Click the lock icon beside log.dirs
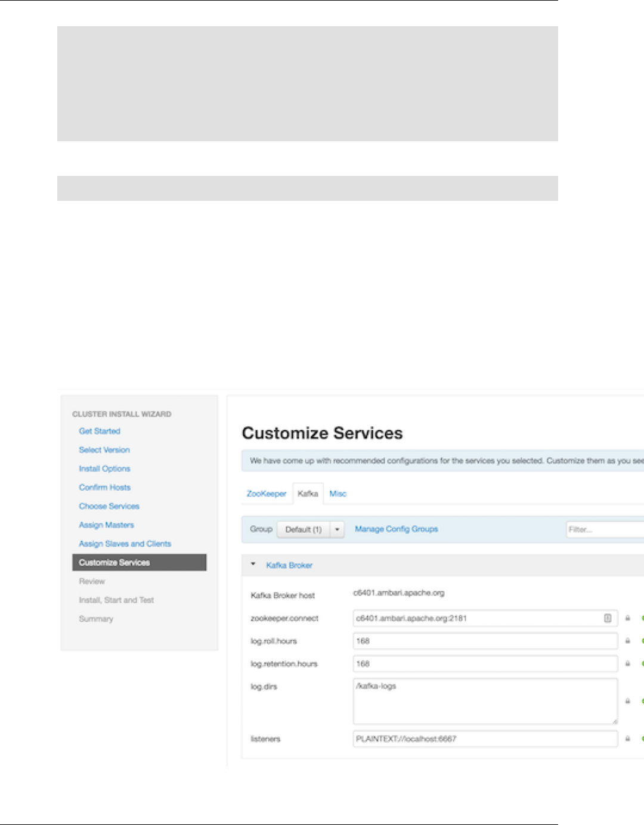The height and width of the screenshot is (825, 644). point(627,701)
